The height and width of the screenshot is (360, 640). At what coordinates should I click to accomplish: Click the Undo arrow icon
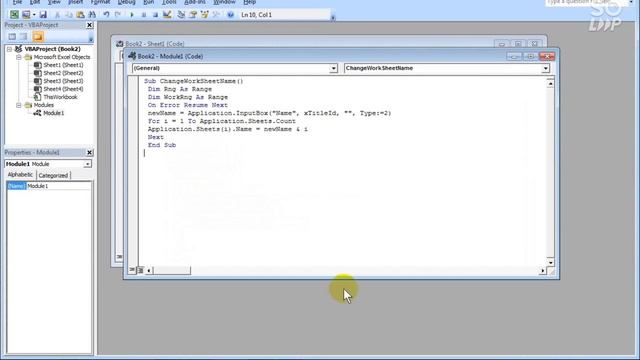106,15
